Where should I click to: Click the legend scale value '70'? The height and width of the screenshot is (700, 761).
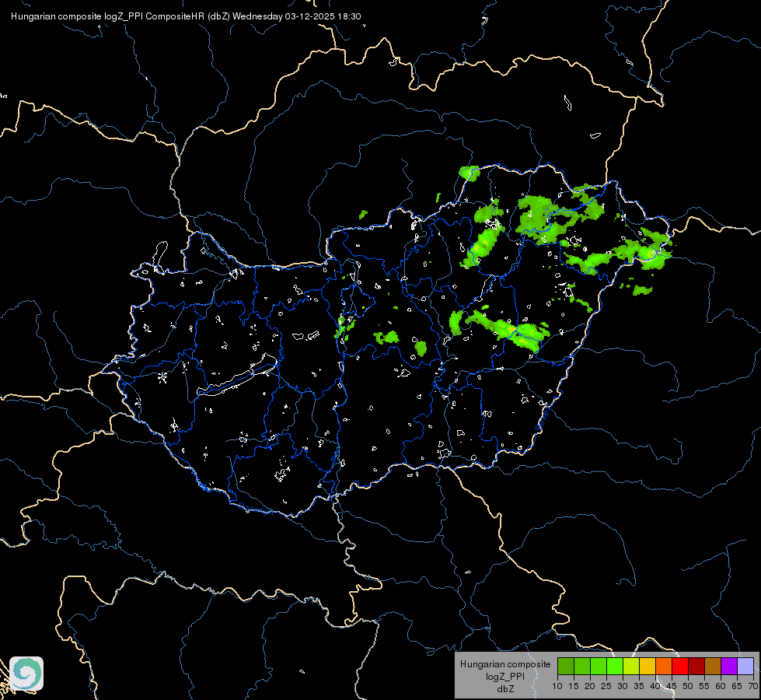point(753,687)
